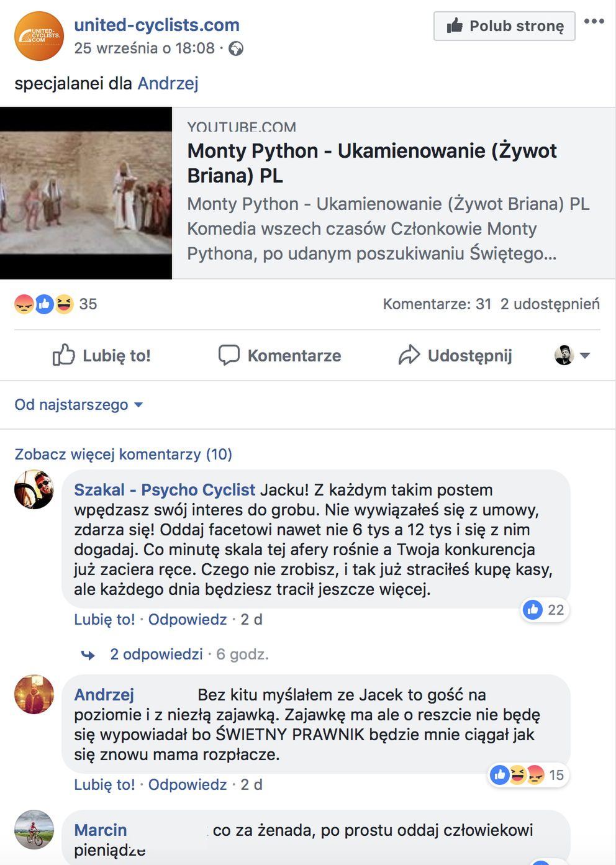Toggle Lubię to! under Andrzej's comment

pyautogui.click(x=104, y=784)
